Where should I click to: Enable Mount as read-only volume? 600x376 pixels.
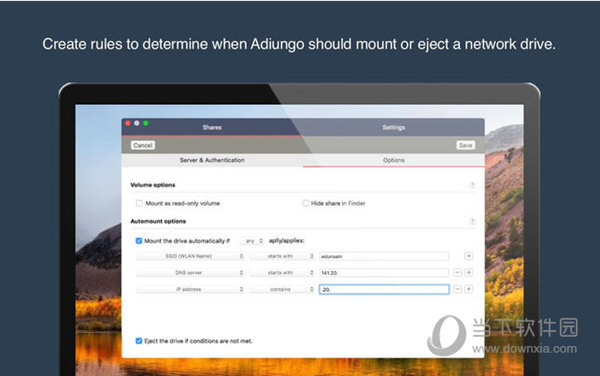(139, 203)
